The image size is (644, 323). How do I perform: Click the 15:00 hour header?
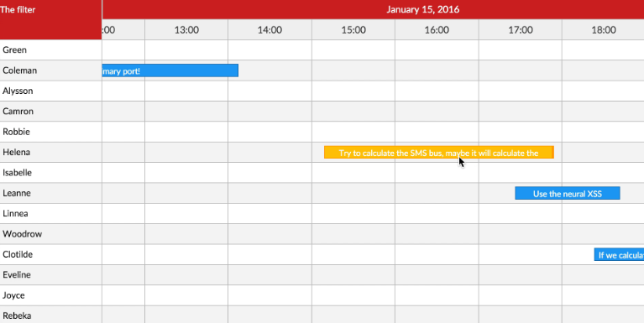pyautogui.click(x=353, y=29)
